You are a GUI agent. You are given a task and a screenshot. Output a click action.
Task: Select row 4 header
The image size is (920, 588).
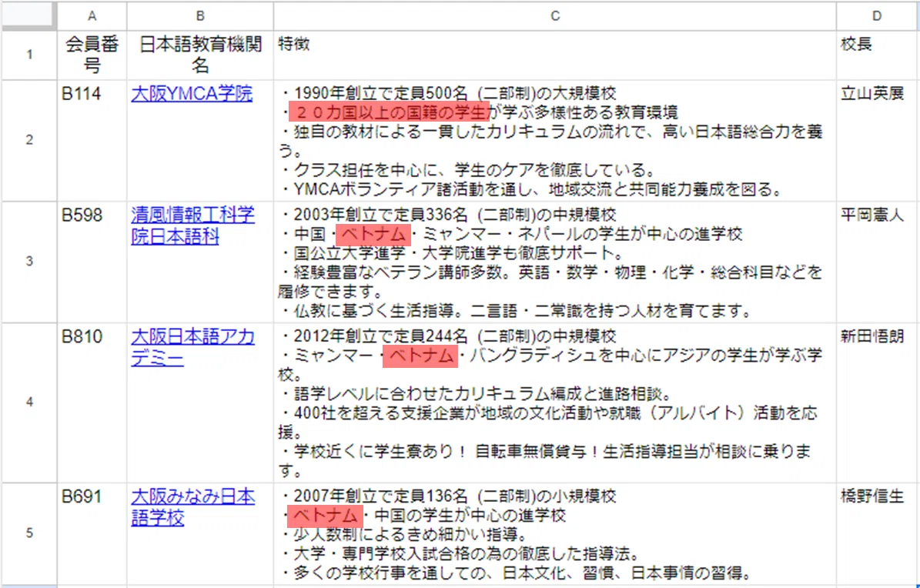[29, 403]
